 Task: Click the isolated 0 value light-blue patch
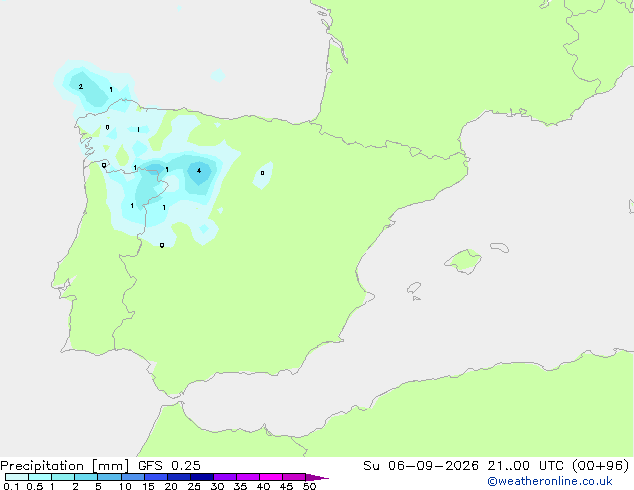pyautogui.click(x=263, y=175)
